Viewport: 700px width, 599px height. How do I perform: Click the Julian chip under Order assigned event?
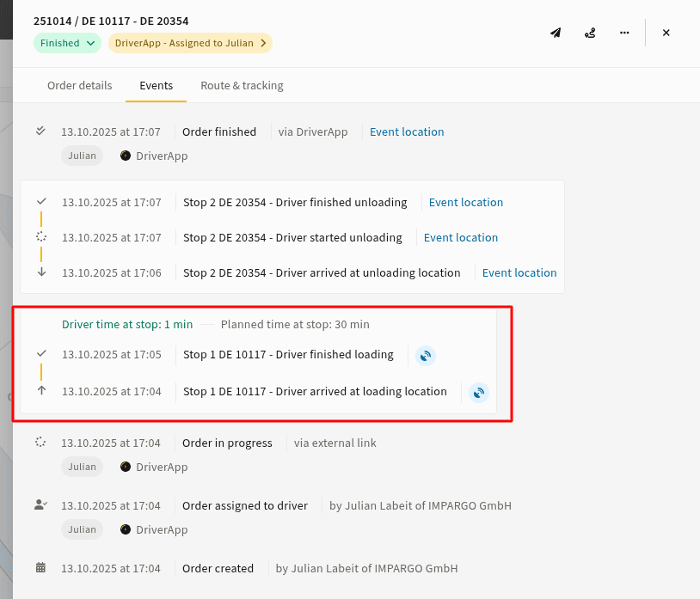82,529
